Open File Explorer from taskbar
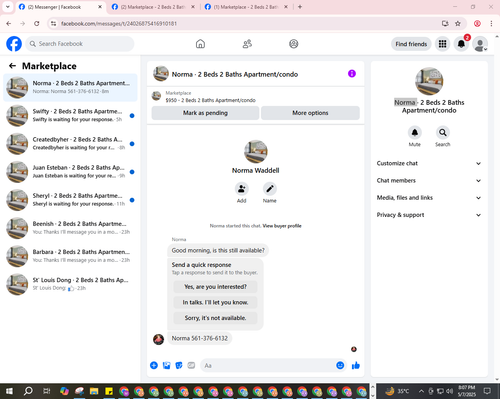The height and width of the screenshot is (399, 500). pos(94,391)
